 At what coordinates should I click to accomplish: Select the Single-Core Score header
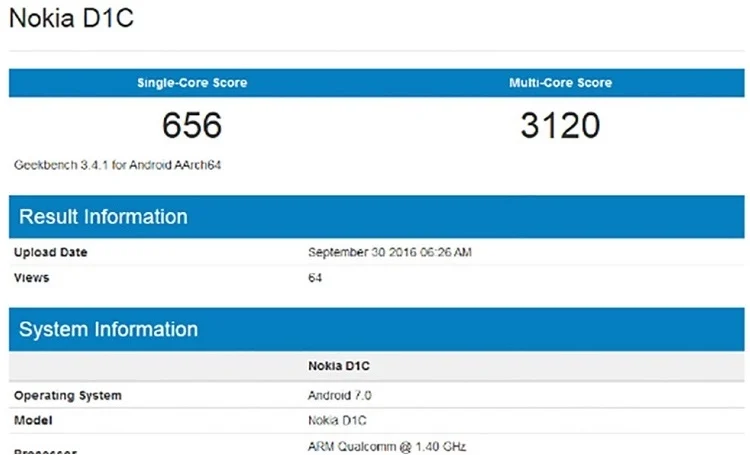tap(192, 83)
